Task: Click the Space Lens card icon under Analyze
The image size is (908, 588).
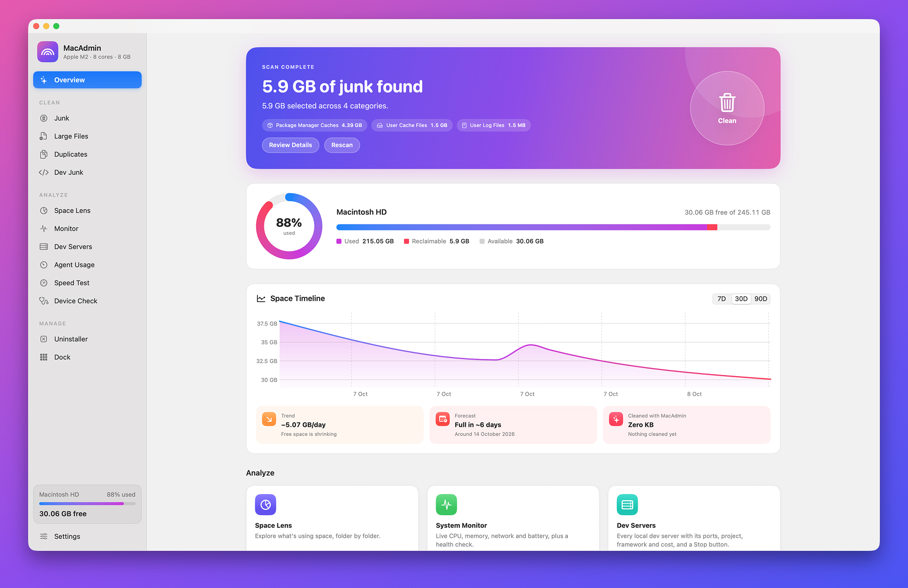Action: [x=265, y=505]
